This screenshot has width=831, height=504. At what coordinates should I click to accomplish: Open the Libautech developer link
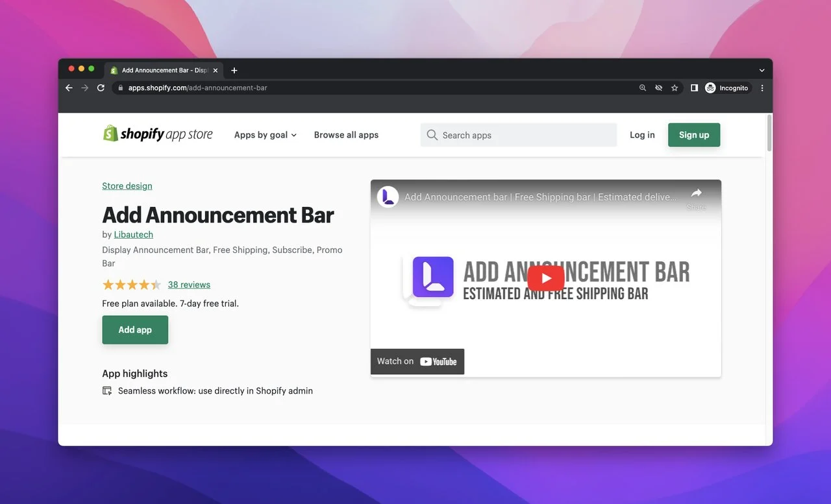134,235
